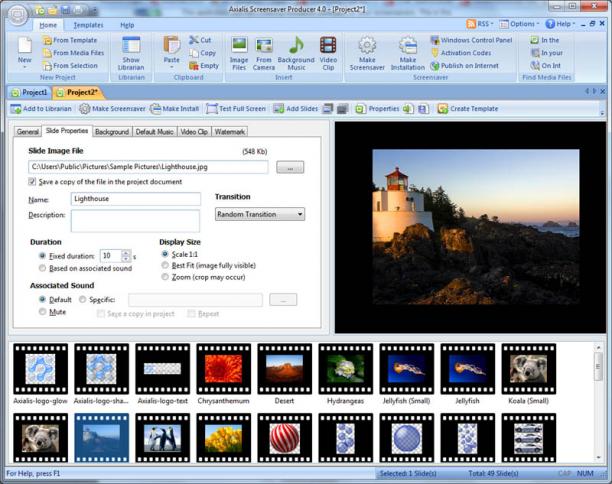612x484 pixels.
Task: Select Scale 1:1 display size
Action: 165,254
